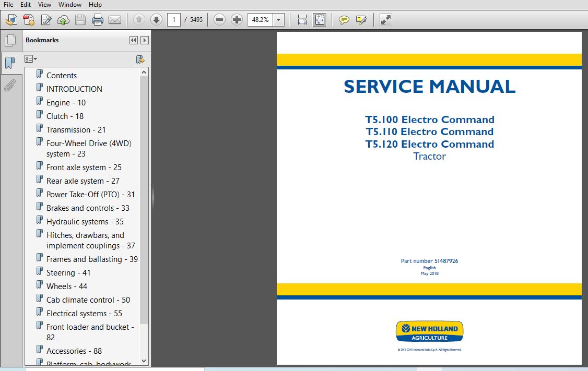Open the bookmark Options menu dropdown
This screenshot has width=588, height=371.
31,59
